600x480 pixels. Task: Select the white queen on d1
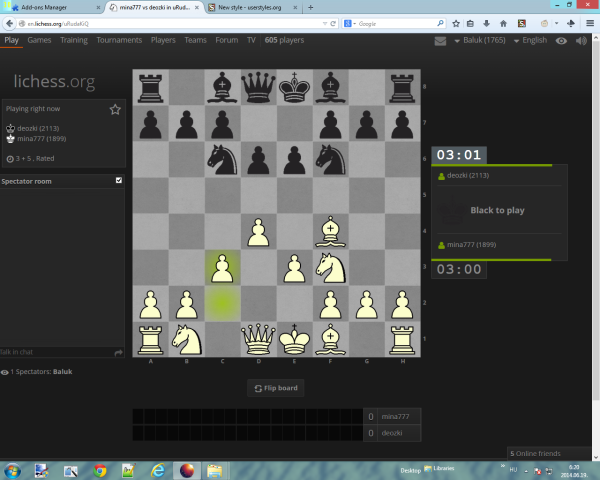(x=259, y=340)
